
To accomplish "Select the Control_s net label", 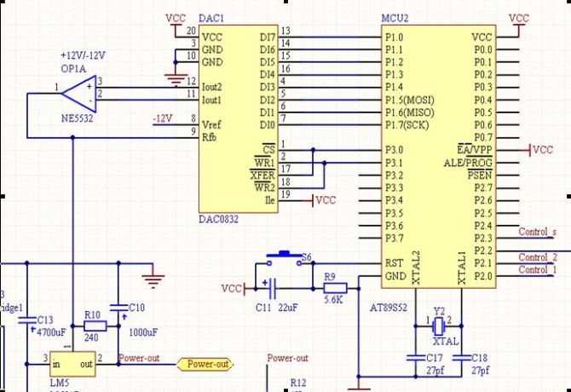I will [x=538, y=232].
